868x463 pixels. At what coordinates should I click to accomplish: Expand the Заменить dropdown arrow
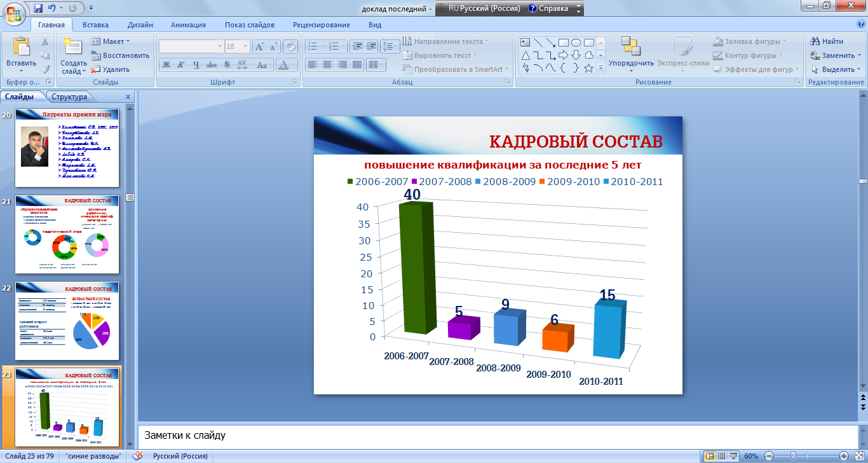pyautogui.click(x=858, y=55)
